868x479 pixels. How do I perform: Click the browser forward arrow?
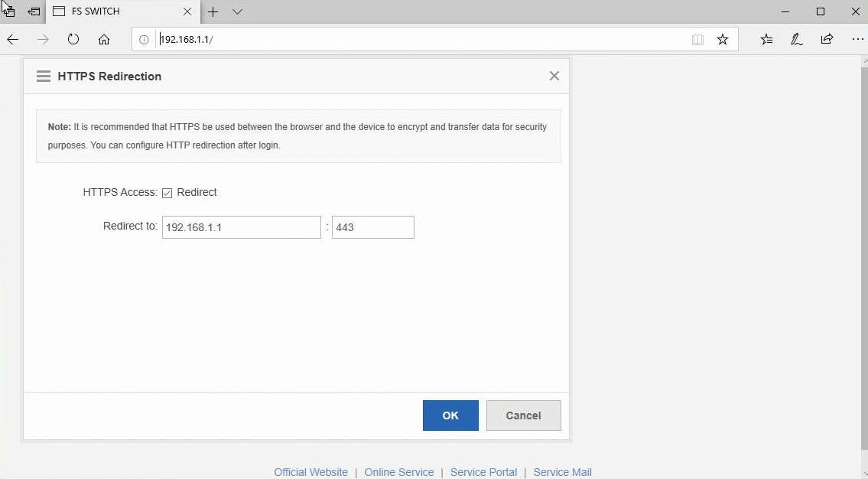click(x=43, y=39)
